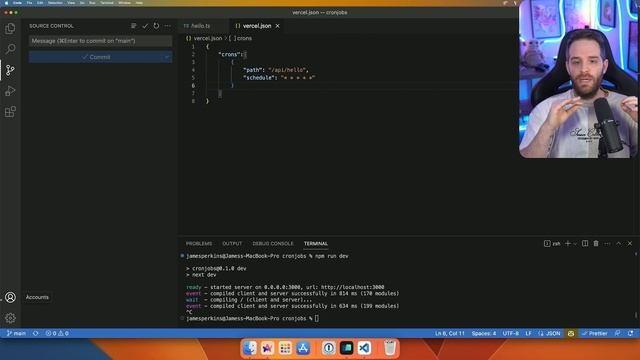Screen dimensions: 640x360
Task: Kill terminal with the trash icon
Action: coord(596,243)
